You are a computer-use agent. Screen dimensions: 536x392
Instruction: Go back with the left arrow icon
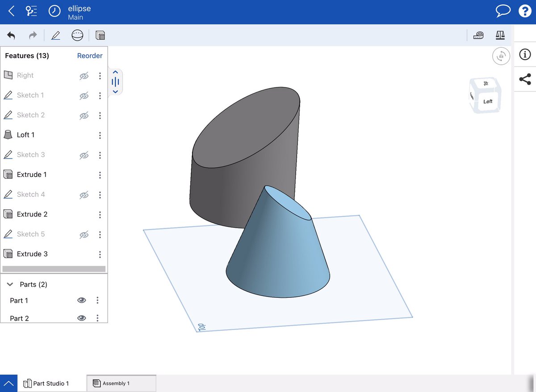pyautogui.click(x=12, y=11)
